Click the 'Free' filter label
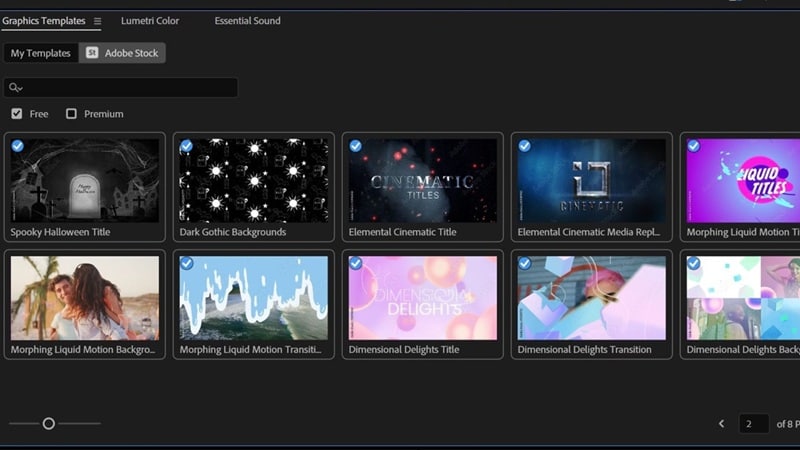 click(39, 114)
